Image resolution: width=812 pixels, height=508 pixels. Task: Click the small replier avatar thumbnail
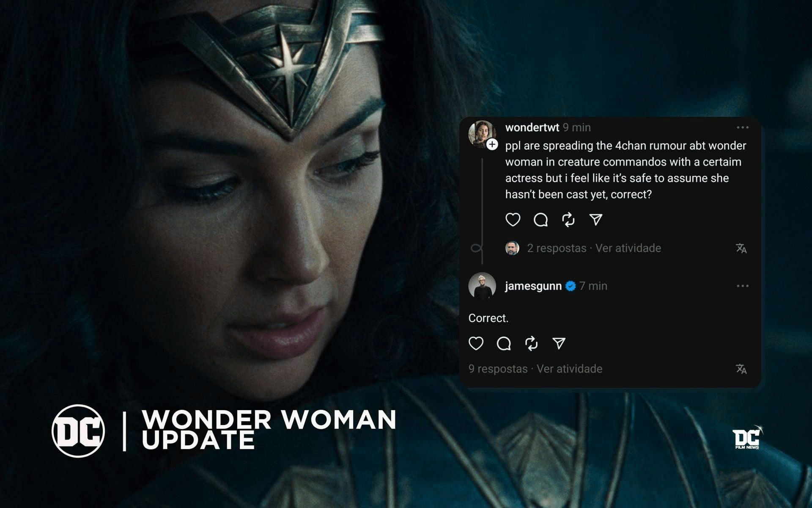(512, 248)
